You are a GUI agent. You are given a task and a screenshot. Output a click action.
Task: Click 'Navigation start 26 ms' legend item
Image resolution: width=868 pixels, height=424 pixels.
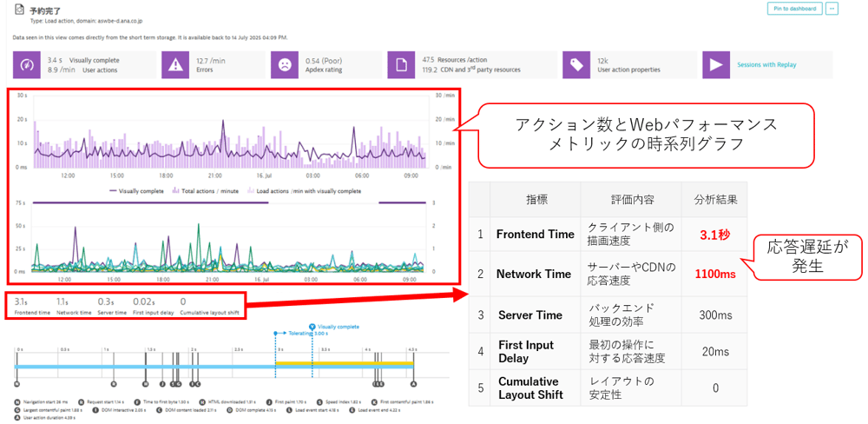point(42,401)
